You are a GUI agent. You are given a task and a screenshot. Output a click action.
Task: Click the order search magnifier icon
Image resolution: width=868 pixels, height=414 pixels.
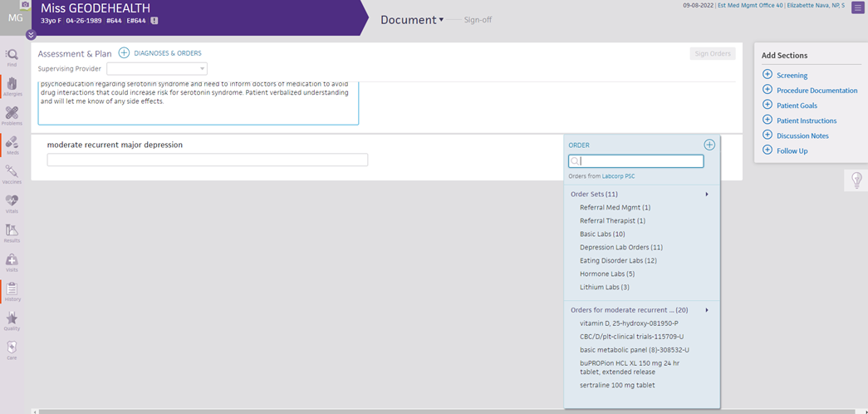coord(575,161)
